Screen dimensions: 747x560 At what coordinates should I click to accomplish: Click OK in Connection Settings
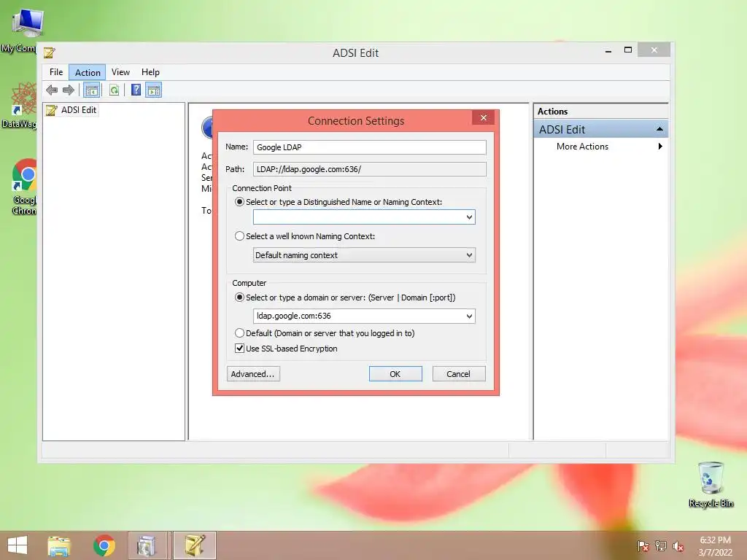[x=395, y=374]
